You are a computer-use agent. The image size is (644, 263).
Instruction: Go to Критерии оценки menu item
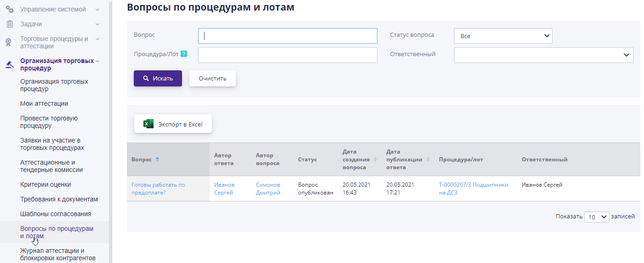(46, 184)
